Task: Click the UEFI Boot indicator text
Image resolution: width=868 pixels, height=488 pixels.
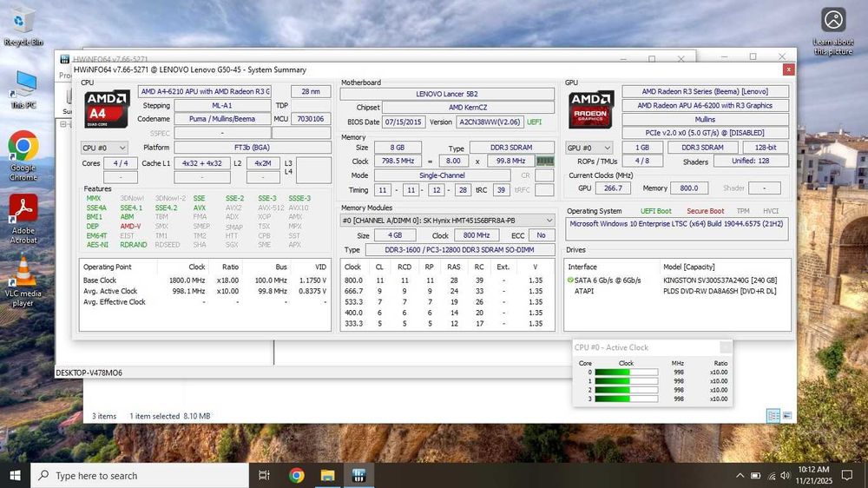Action: (x=655, y=211)
